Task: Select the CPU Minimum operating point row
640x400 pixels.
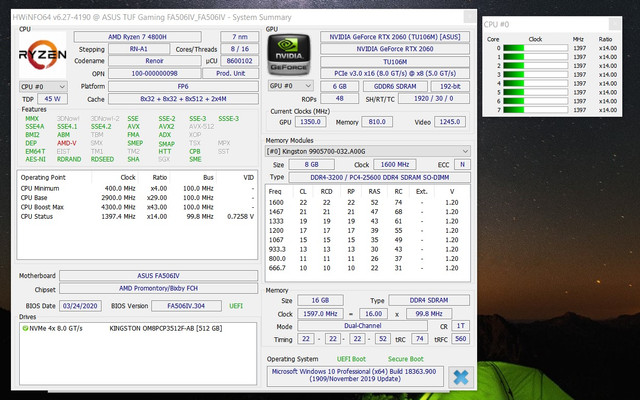Action: (137, 189)
